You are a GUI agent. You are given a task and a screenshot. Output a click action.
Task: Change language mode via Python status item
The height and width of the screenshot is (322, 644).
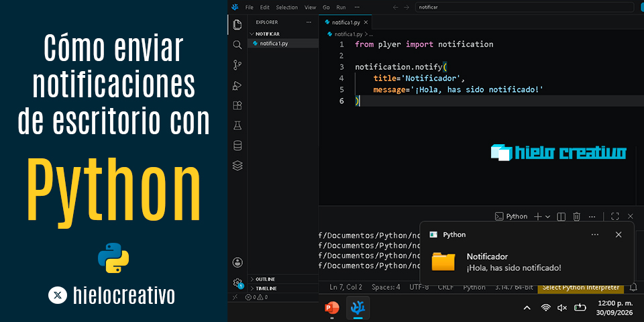pyautogui.click(x=474, y=287)
